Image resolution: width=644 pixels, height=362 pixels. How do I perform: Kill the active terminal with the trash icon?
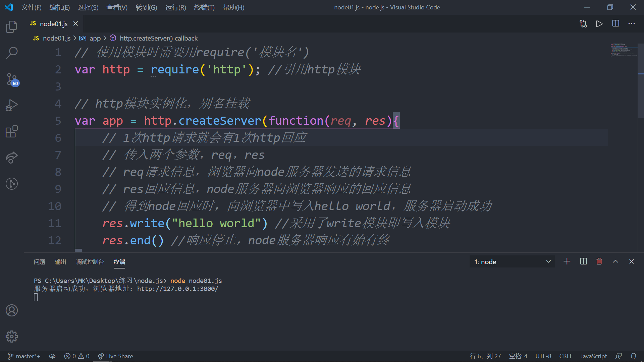[599, 261]
